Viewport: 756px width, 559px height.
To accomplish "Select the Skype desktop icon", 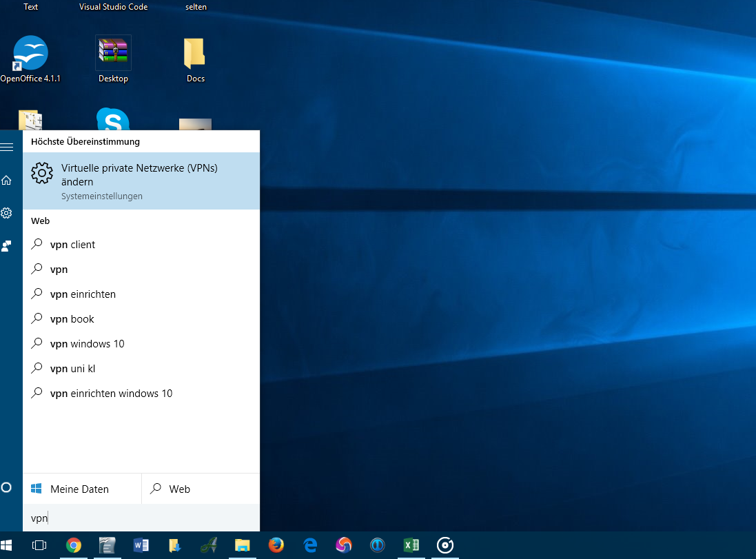I will (x=113, y=119).
